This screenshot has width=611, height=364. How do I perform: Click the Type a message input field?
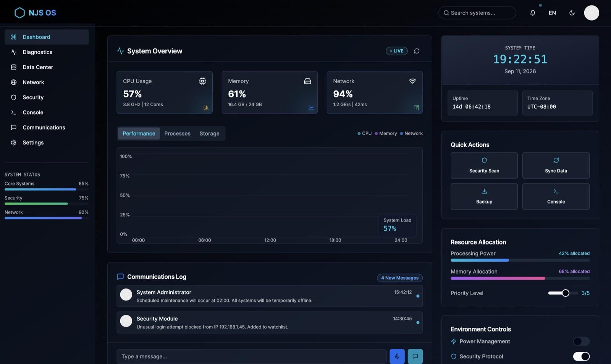252,356
